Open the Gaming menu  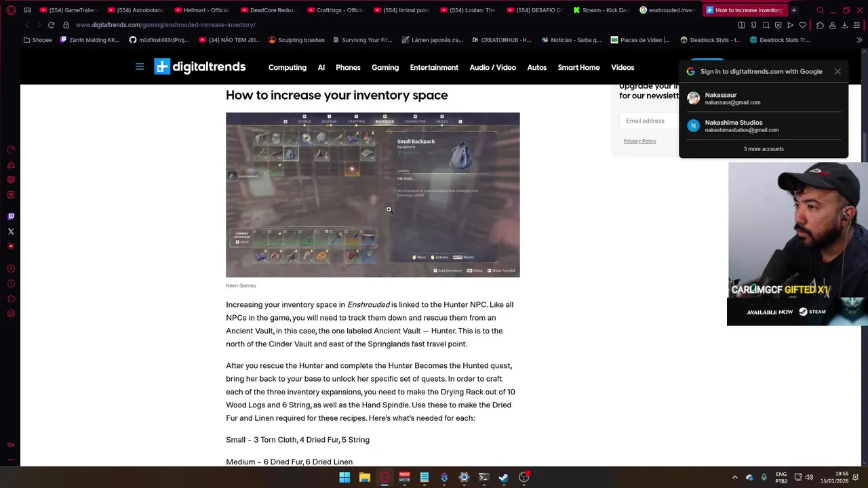click(385, 67)
